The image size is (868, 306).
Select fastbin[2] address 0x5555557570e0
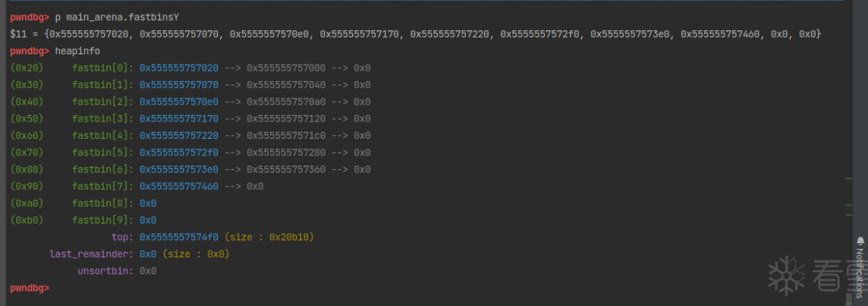(x=179, y=102)
